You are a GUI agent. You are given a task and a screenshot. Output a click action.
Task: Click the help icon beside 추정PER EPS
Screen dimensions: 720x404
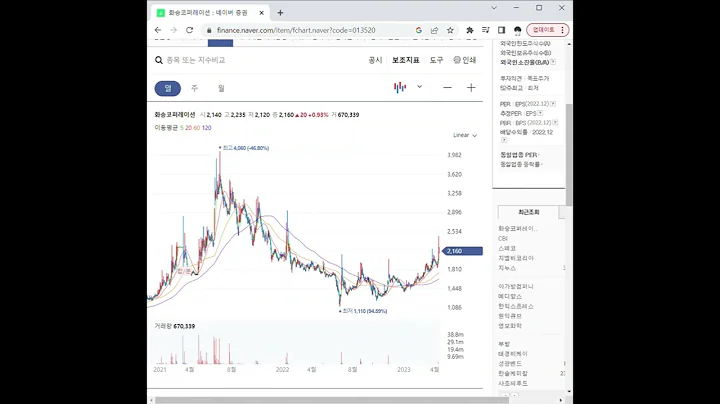(540, 113)
